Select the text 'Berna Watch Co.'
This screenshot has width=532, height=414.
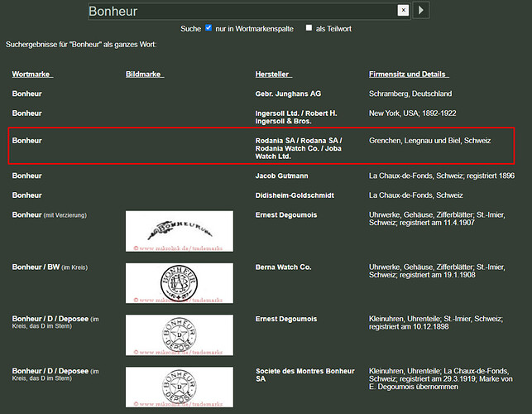click(283, 267)
